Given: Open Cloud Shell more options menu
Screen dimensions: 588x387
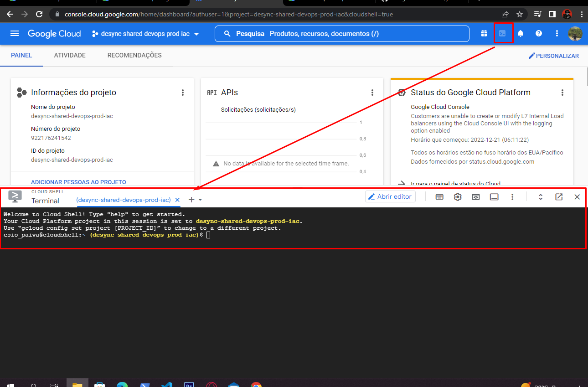Looking at the screenshot, I should tap(512, 197).
